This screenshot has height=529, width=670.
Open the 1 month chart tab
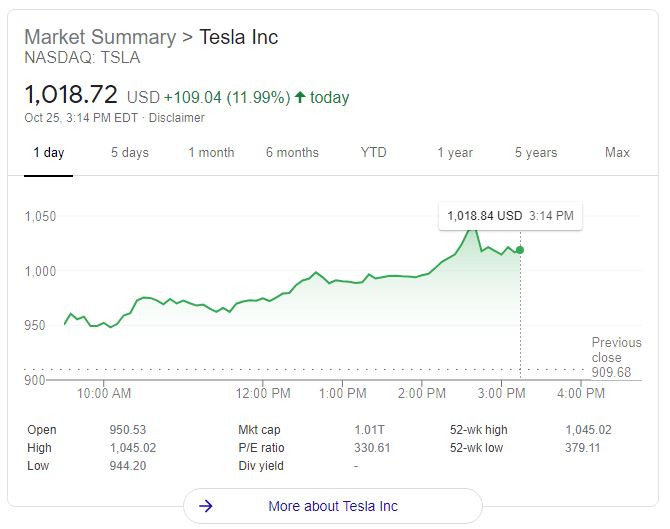click(x=211, y=153)
